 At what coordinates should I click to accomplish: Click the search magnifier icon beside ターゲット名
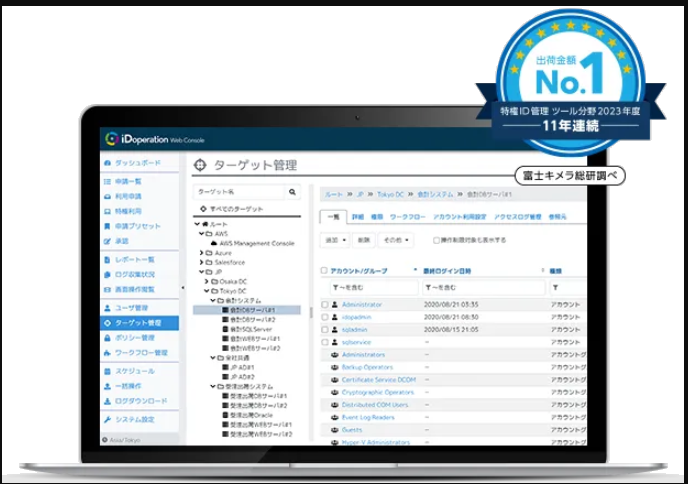pyautogui.click(x=292, y=191)
